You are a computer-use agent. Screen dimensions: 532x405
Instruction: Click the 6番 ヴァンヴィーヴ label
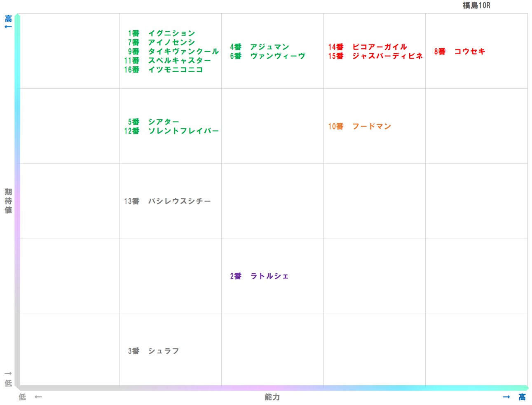click(267, 56)
